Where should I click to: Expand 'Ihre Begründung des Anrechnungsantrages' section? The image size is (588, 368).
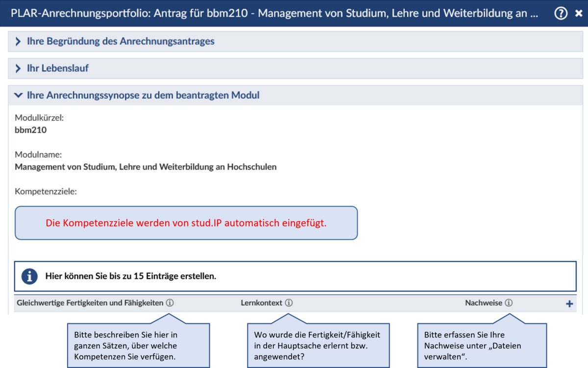(x=121, y=42)
